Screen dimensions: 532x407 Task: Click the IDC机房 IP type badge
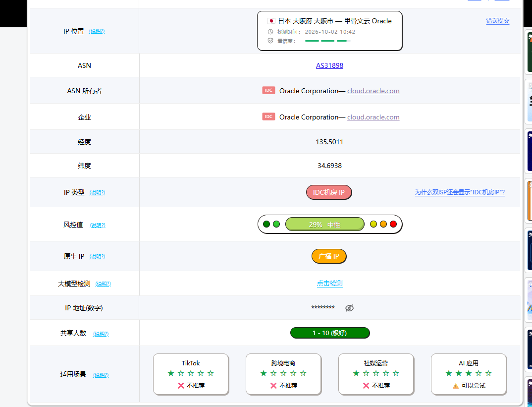(329, 192)
